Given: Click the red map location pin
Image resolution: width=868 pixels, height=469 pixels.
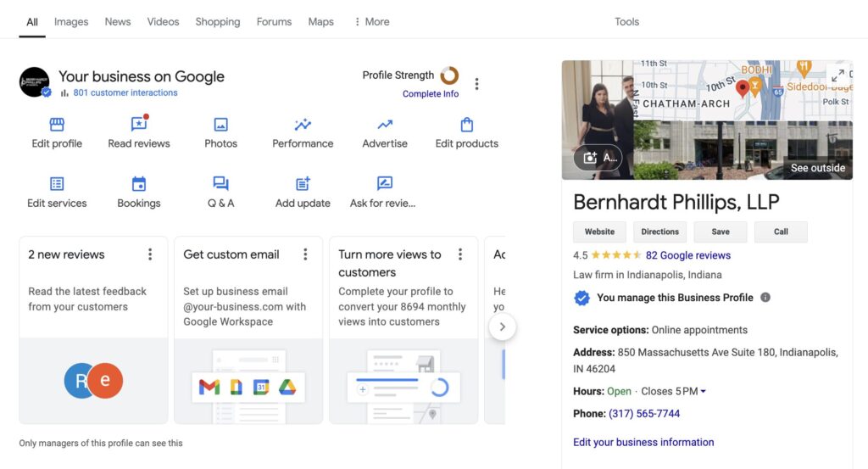Looking at the screenshot, I should click(743, 88).
